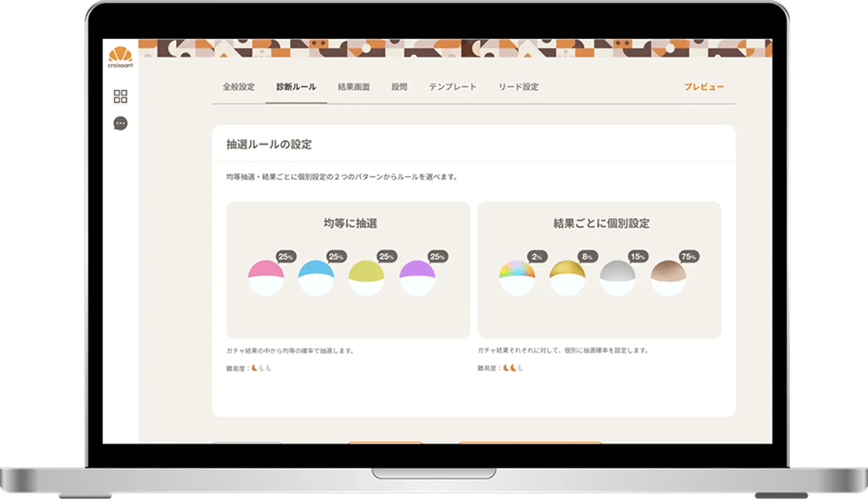Screen dimensions: 868x499
Task: Click difficulty rating under 結果ごとに個別設定 card
Action: [501, 367]
